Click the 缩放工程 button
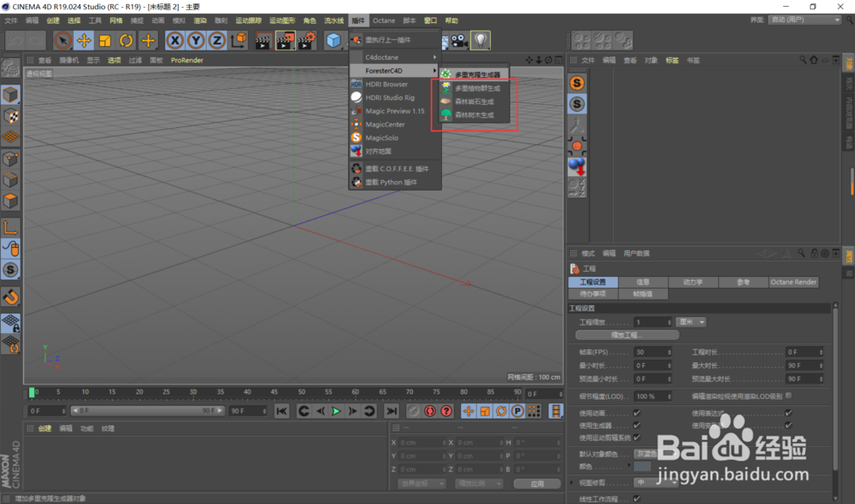The width and height of the screenshot is (855, 504). coord(627,335)
